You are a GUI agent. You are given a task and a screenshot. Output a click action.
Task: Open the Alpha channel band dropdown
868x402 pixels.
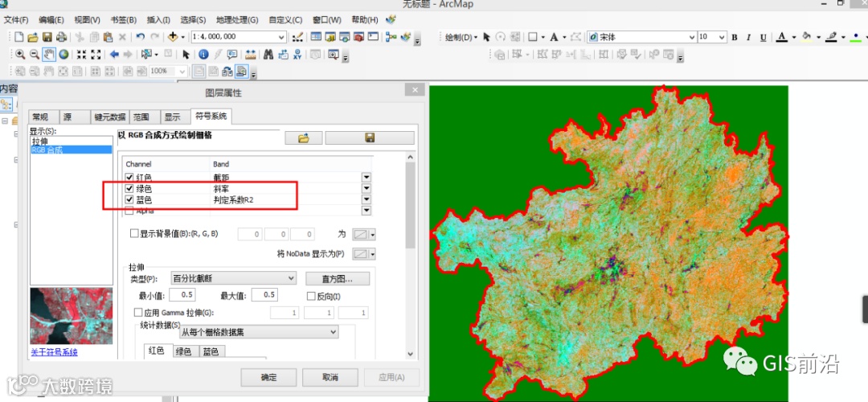click(x=366, y=211)
